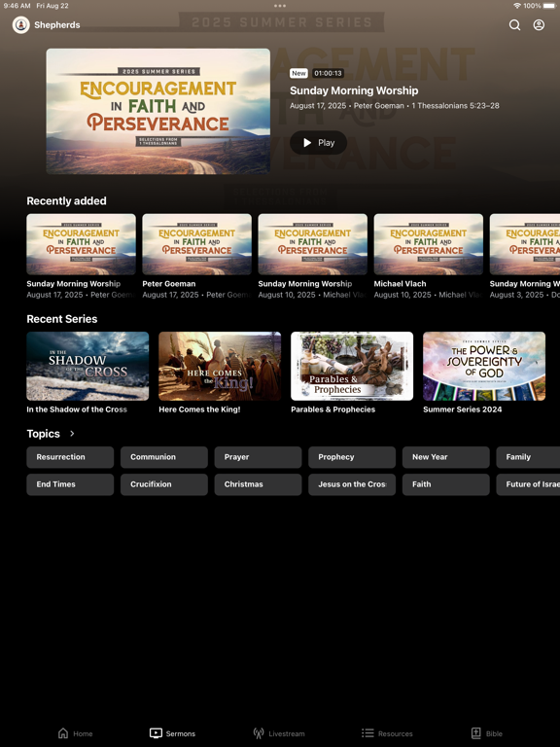Select the Christmas topic
This screenshot has width=560, height=747.
[258, 484]
